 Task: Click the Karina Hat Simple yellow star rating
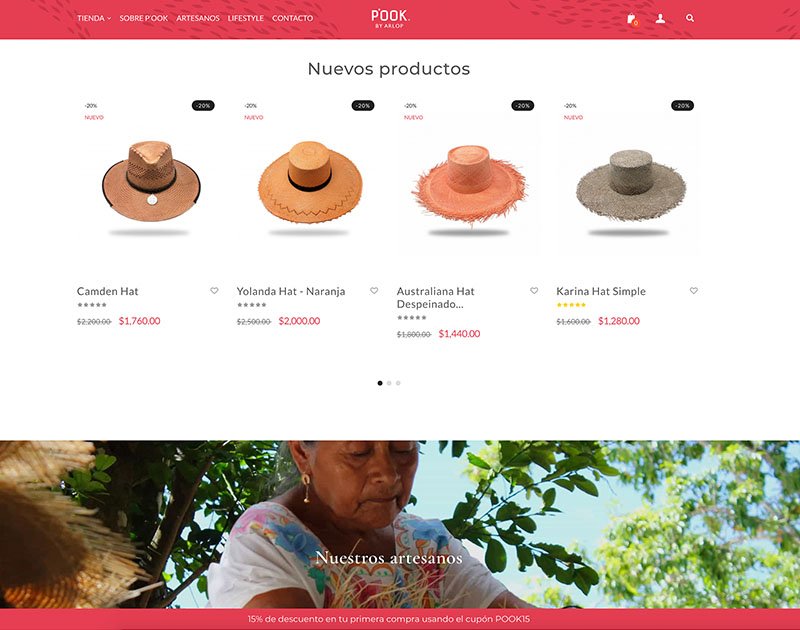[x=571, y=305]
